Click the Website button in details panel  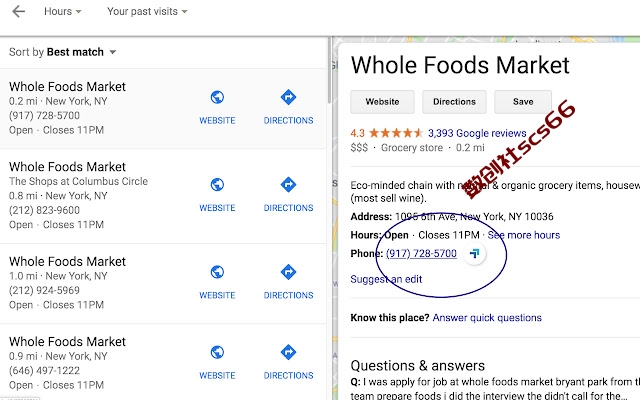coord(382,102)
